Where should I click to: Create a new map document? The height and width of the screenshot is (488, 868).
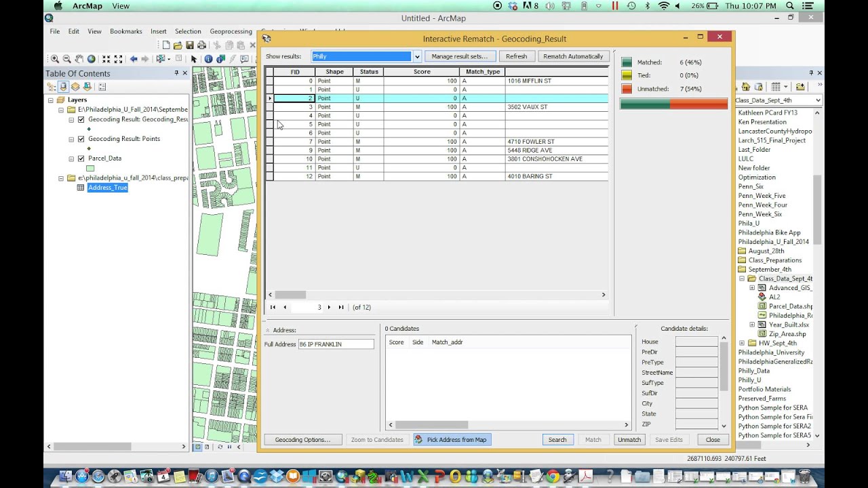pos(165,45)
